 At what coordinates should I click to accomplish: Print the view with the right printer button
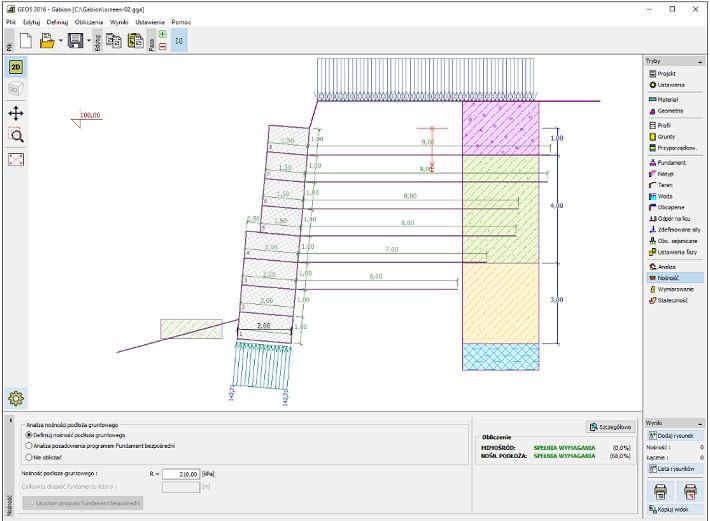pyautogui.click(x=690, y=491)
